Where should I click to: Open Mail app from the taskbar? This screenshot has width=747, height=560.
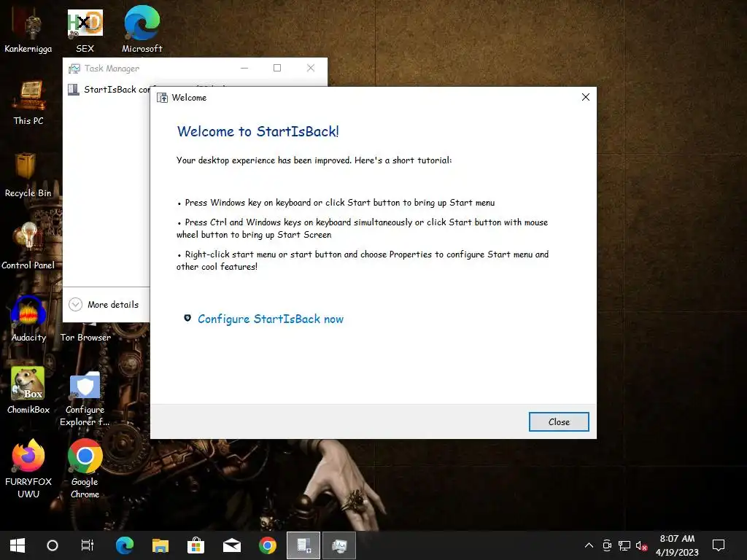(232, 545)
